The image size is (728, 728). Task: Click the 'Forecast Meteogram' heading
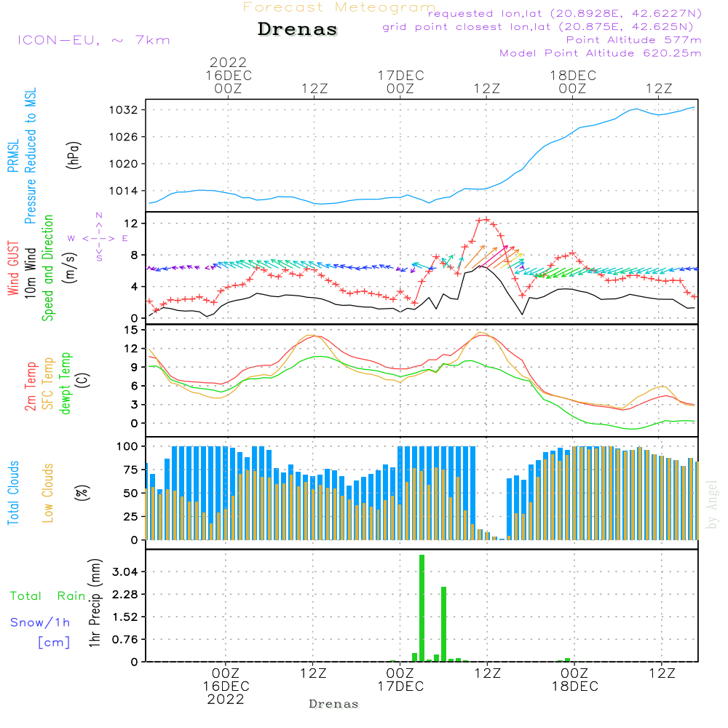339,7
